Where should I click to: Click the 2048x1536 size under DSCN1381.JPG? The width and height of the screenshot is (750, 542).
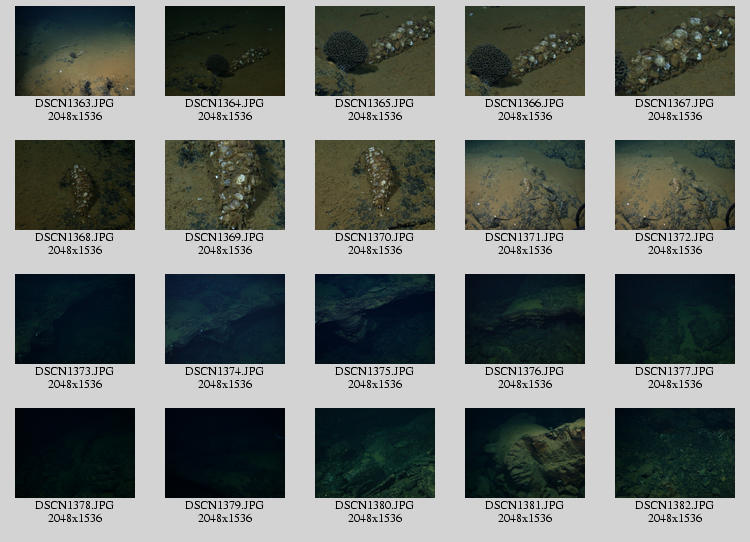[525, 518]
